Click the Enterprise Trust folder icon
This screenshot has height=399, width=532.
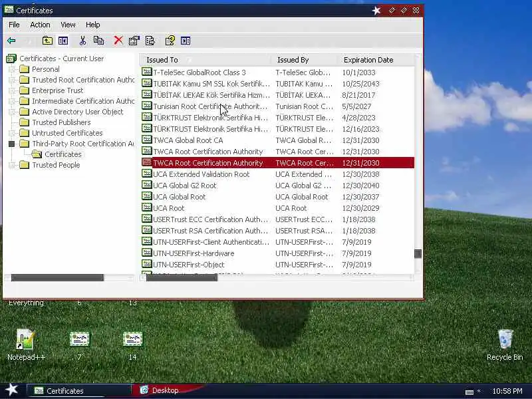[24, 90]
